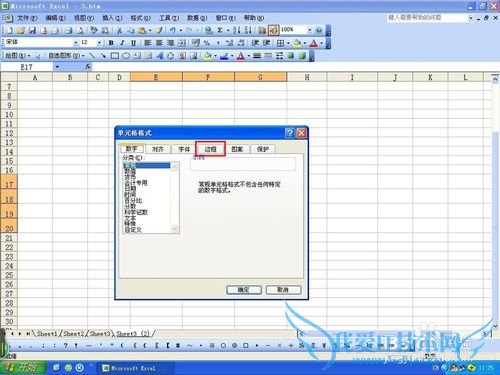Confirm the dialog with 确定
Image resolution: width=500 pixels, height=375 pixels.
click(244, 290)
